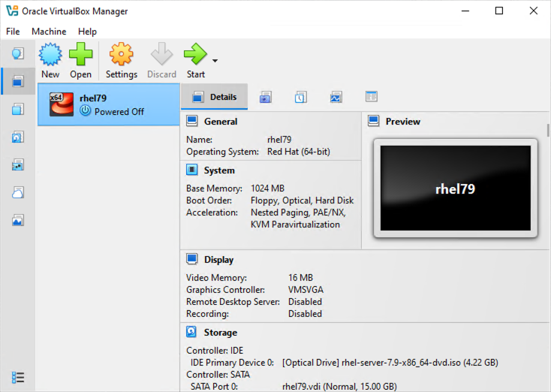The image size is (551, 392).
Task: Click the VMSVGA graphics controller value
Action: [x=306, y=290]
